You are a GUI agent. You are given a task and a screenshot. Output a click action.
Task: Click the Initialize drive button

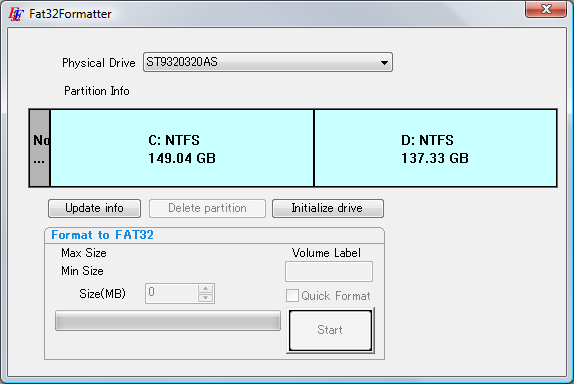(x=328, y=208)
